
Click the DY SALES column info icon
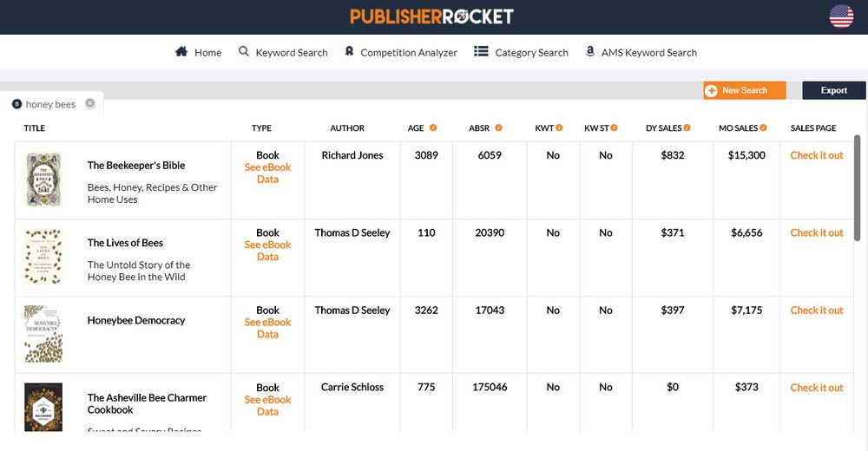pos(687,127)
